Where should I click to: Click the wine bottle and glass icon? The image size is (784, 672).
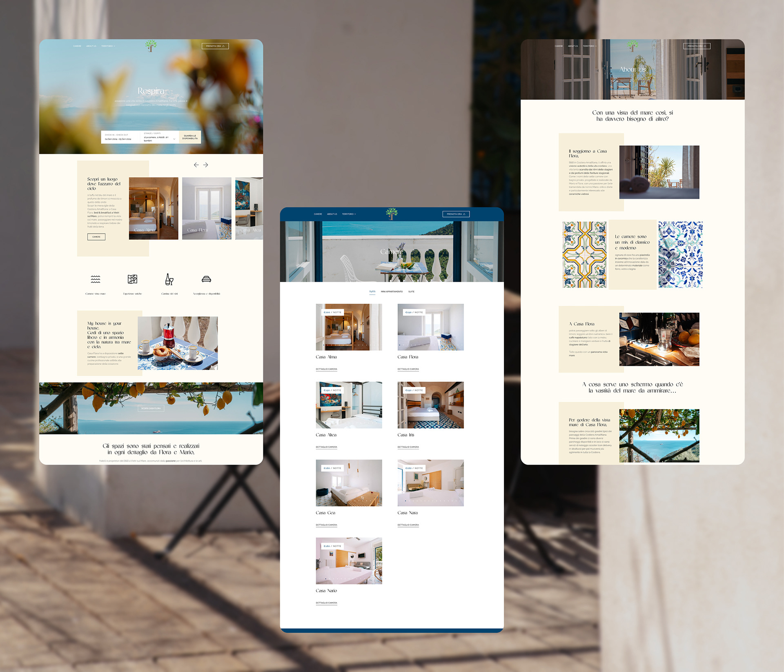(x=169, y=279)
